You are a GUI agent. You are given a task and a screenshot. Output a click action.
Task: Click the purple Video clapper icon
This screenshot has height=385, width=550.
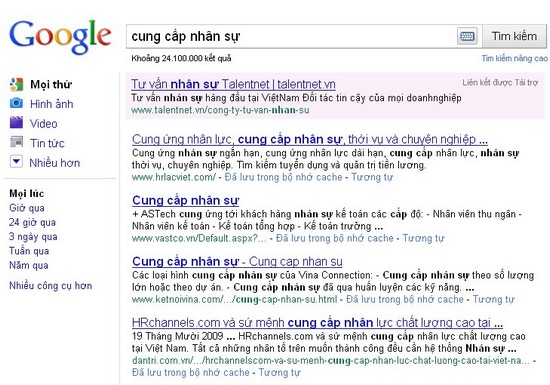pyautogui.click(x=16, y=123)
